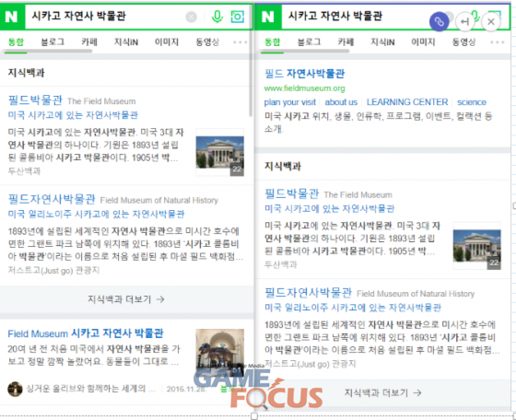Open www.fieldmuseum.org URL
Image resolution: width=516 pixels, height=420 pixels.
coord(304,88)
